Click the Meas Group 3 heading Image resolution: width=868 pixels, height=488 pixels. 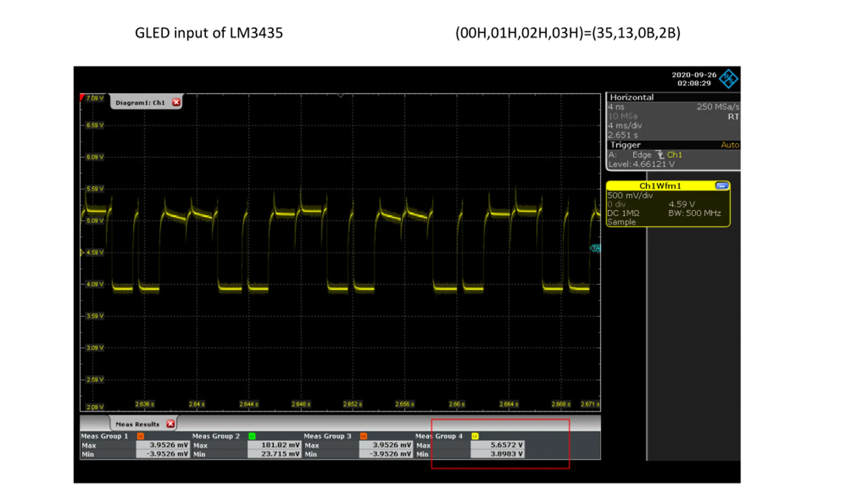328,436
